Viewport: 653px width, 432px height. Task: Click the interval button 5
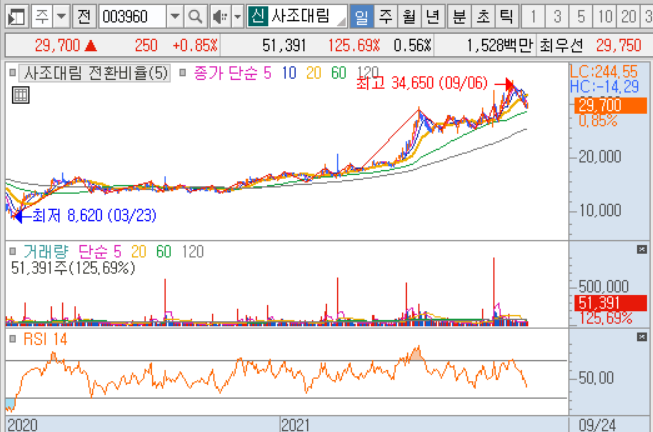581,17
